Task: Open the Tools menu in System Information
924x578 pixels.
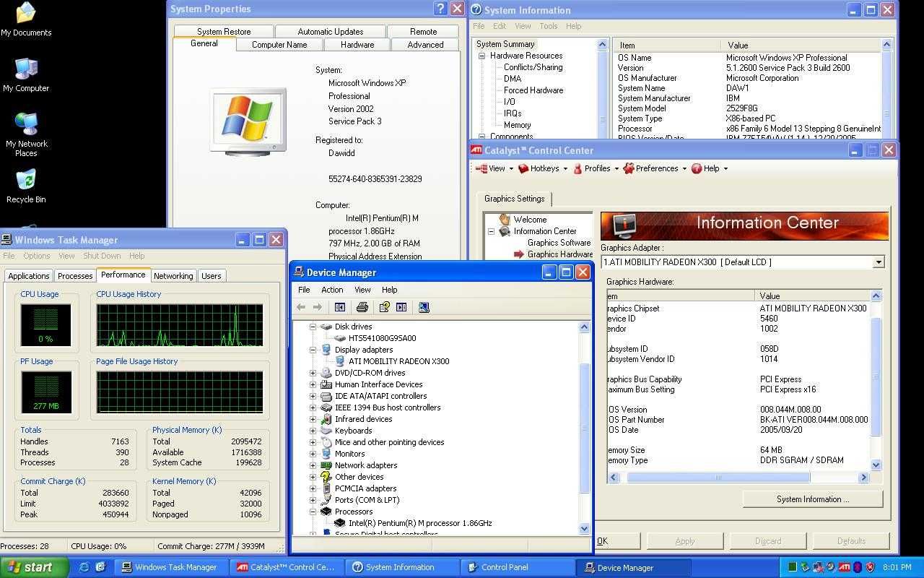Action: click(549, 26)
